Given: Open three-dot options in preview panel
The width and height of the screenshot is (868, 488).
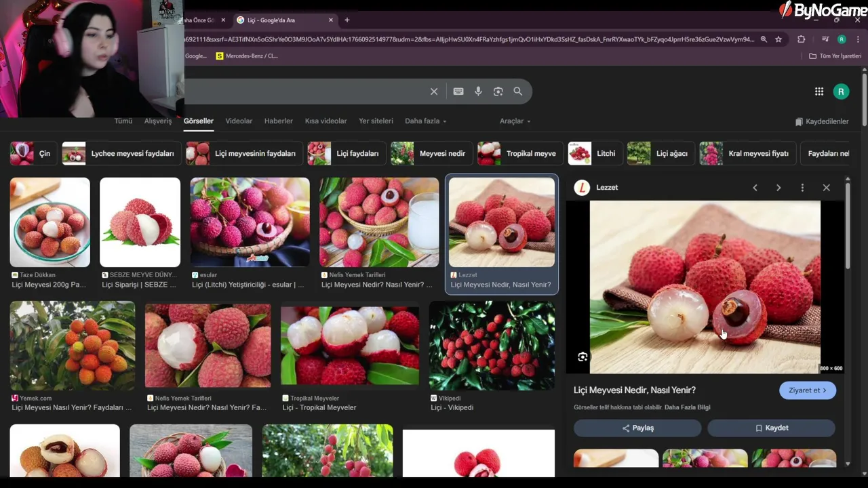Looking at the screenshot, I should pyautogui.click(x=802, y=188).
